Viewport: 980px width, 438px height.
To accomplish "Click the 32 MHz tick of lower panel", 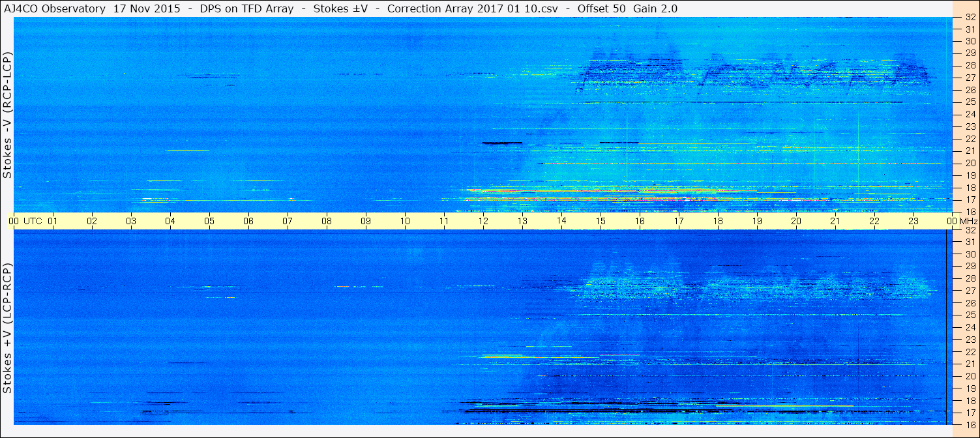I will [x=970, y=229].
